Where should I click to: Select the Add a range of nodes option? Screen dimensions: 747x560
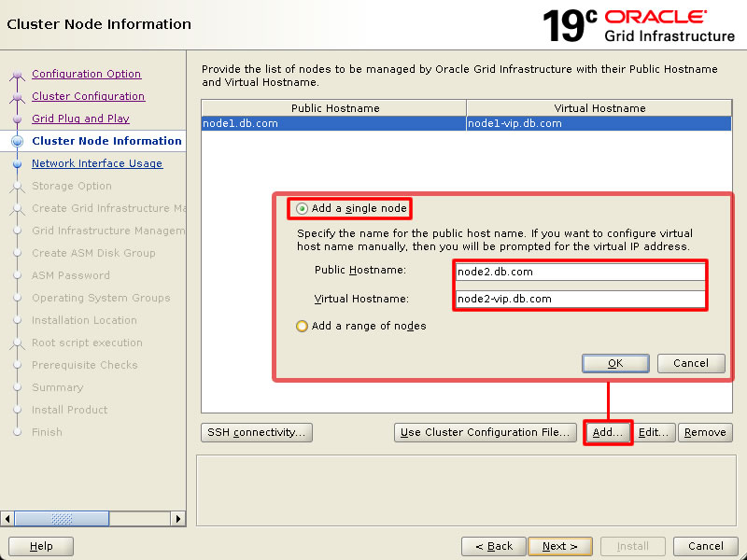coord(360,326)
